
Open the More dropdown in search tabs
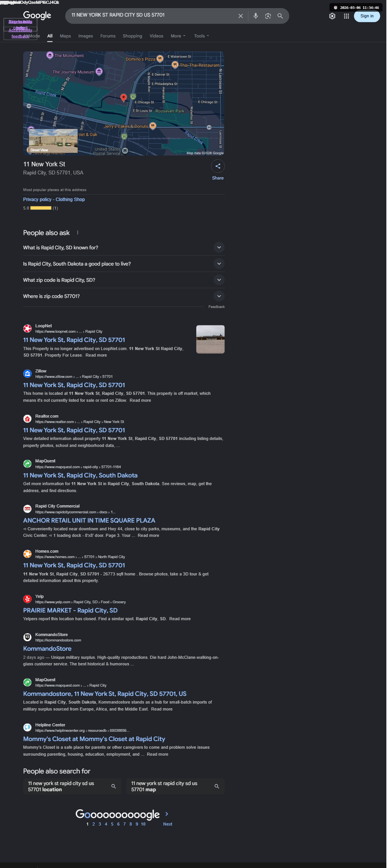pyautogui.click(x=178, y=36)
